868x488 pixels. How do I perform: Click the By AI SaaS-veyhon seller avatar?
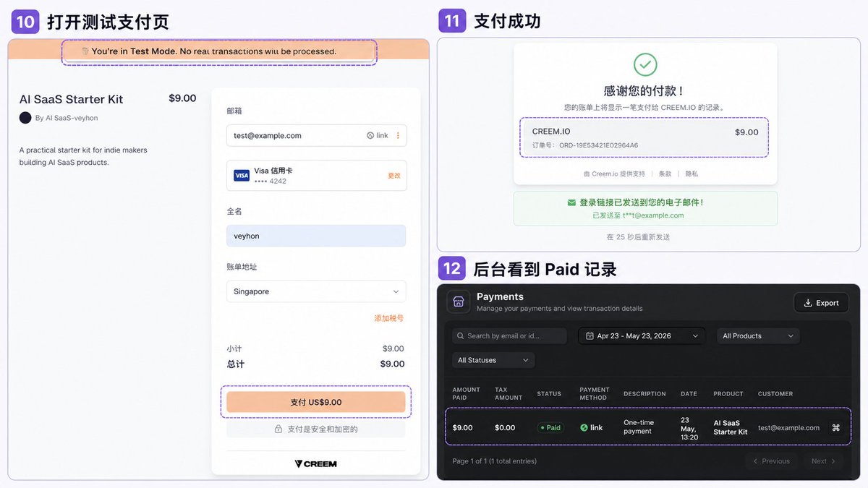click(x=25, y=118)
